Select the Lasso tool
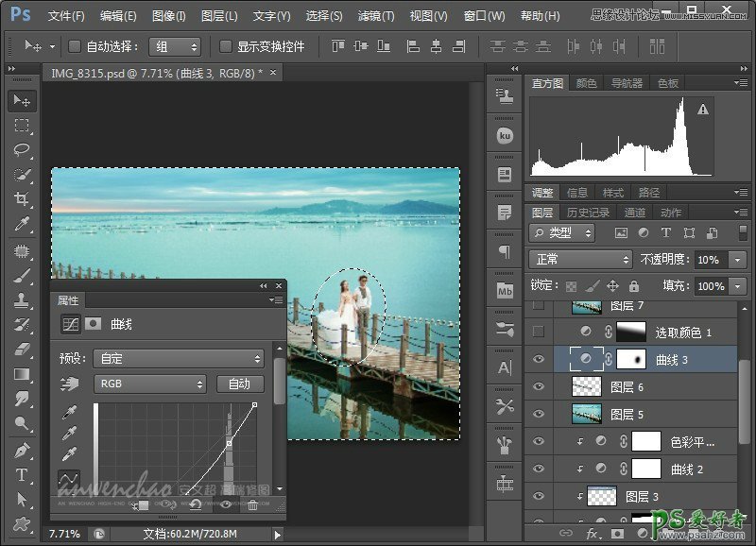756x546 pixels. (22, 149)
